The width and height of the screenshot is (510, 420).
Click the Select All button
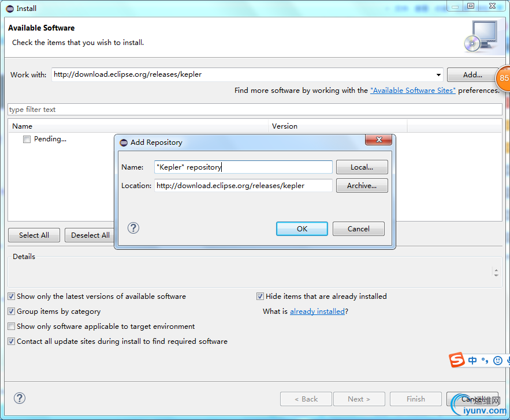coord(34,235)
